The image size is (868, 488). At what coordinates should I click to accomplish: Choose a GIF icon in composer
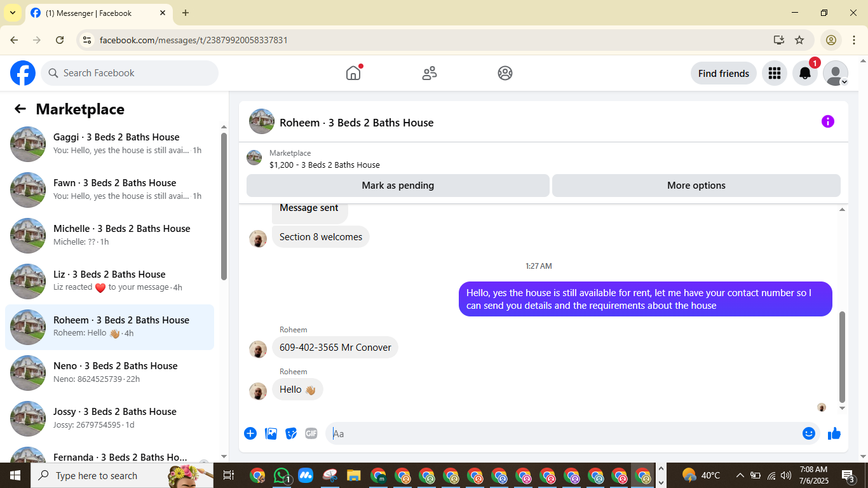click(x=311, y=433)
